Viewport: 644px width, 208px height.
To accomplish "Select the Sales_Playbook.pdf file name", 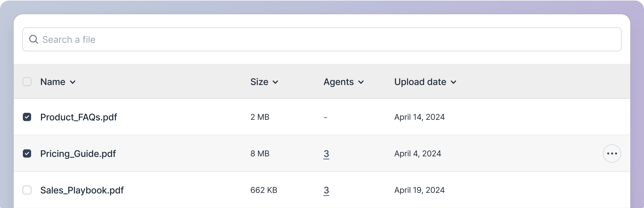I will (82, 190).
